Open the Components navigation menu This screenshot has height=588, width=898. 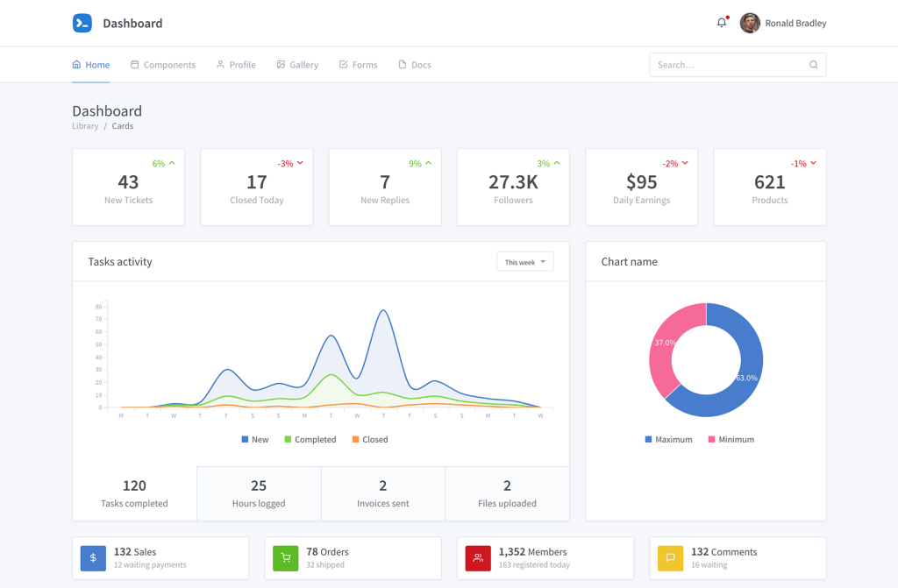(162, 65)
